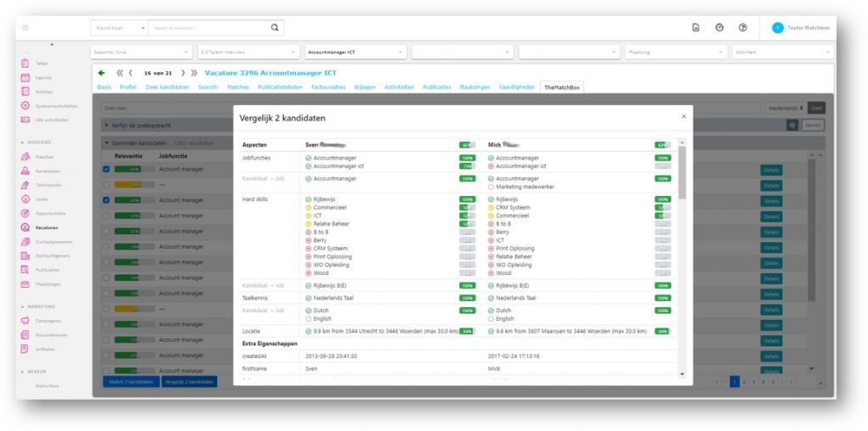Open Artikelen in the sidebar
Viewport: 868px width, 431px height.
tap(45, 350)
